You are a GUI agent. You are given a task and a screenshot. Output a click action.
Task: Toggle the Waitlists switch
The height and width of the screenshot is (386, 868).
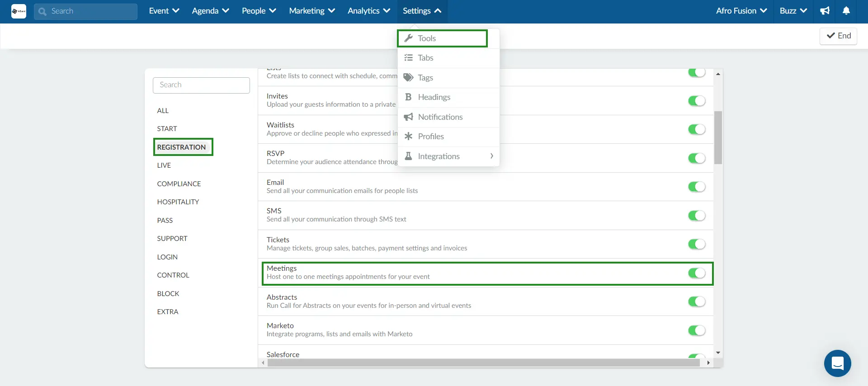click(x=697, y=130)
